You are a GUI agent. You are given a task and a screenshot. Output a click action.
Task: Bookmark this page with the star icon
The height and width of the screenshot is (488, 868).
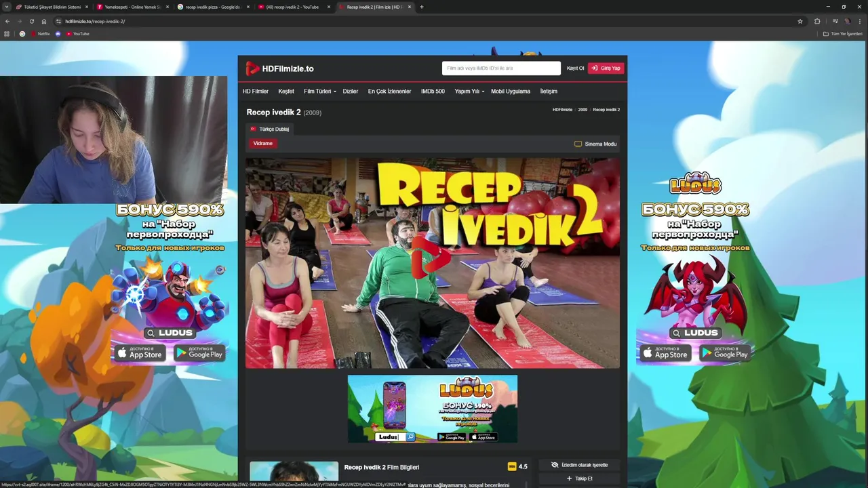[x=800, y=21]
